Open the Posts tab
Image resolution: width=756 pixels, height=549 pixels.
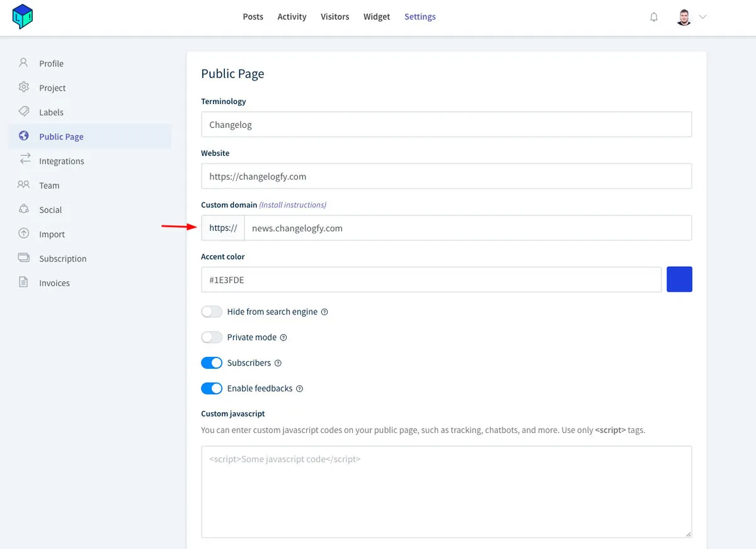pyautogui.click(x=253, y=17)
